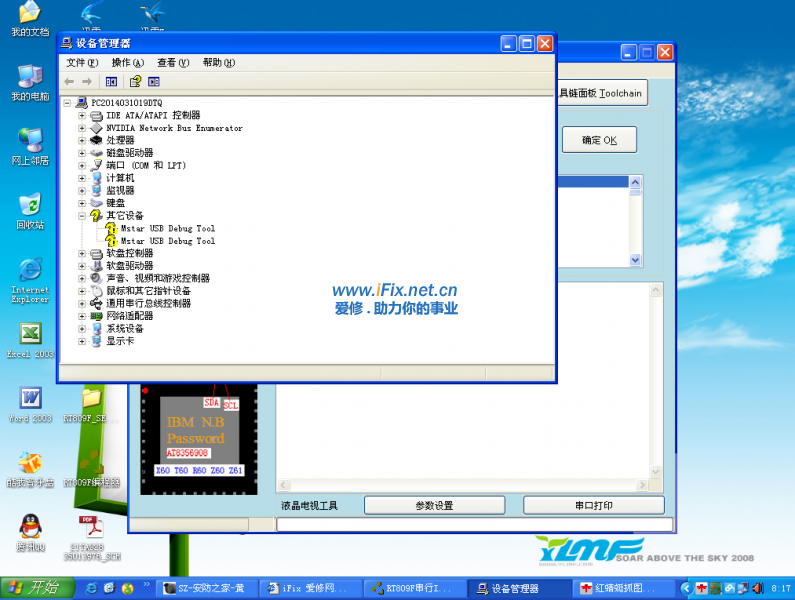This screenshot has height=600, width=795.
Task: Open the Excel 2003 desktop shortcut
Action: (x=30, y=335)
